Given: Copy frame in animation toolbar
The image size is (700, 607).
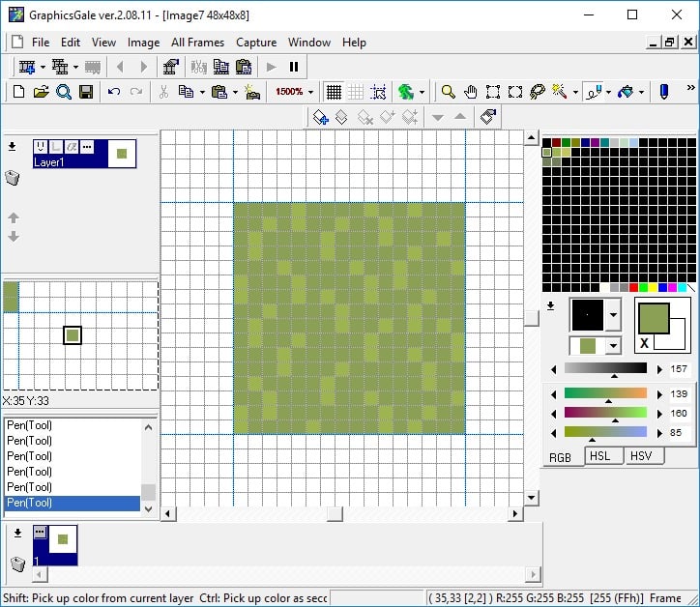Looking at the screenshot, I should 221,67.
